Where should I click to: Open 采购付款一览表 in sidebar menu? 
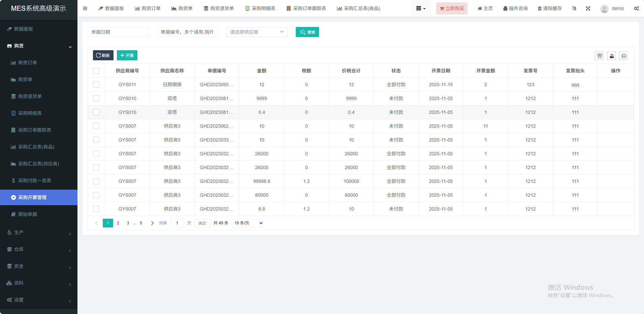tap(34, 181)
